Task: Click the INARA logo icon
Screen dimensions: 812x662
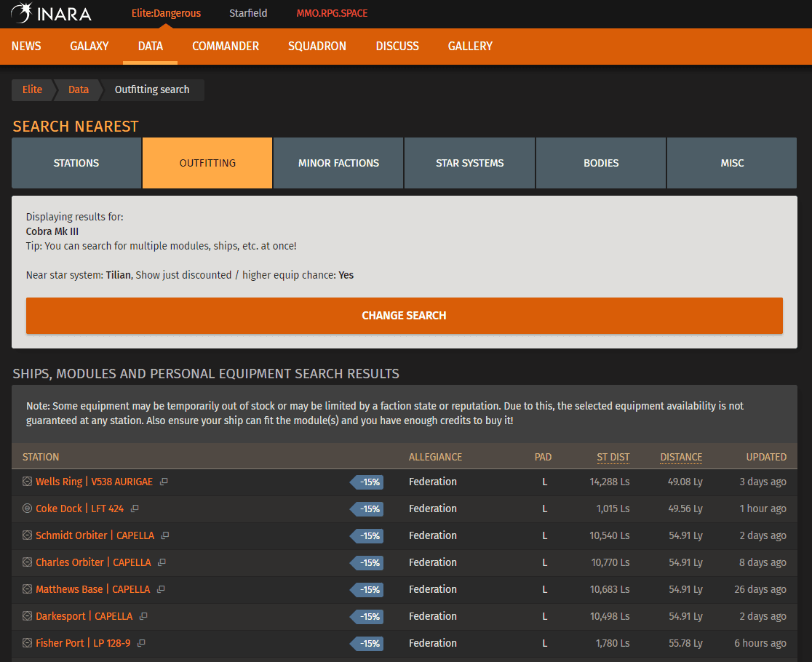Action: coord(21,13)
